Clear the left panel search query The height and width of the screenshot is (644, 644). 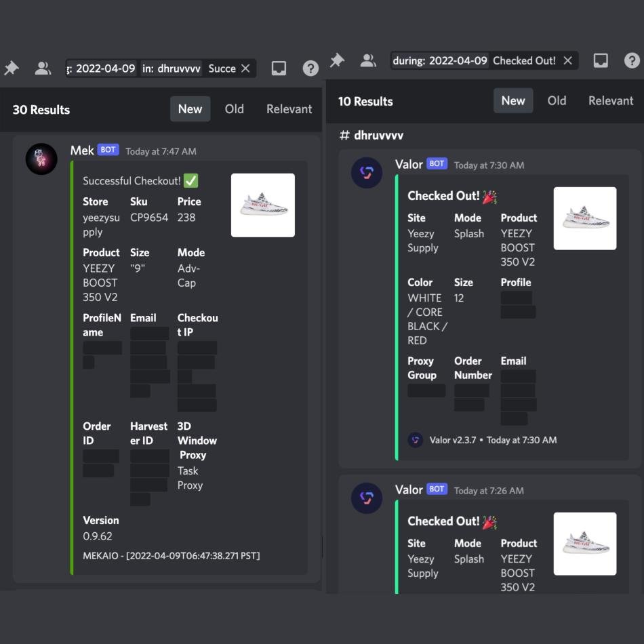(245, 68)
